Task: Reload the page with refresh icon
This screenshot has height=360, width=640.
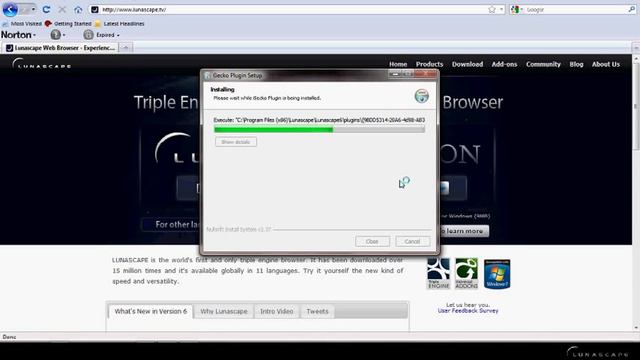Action: [46, 9]
